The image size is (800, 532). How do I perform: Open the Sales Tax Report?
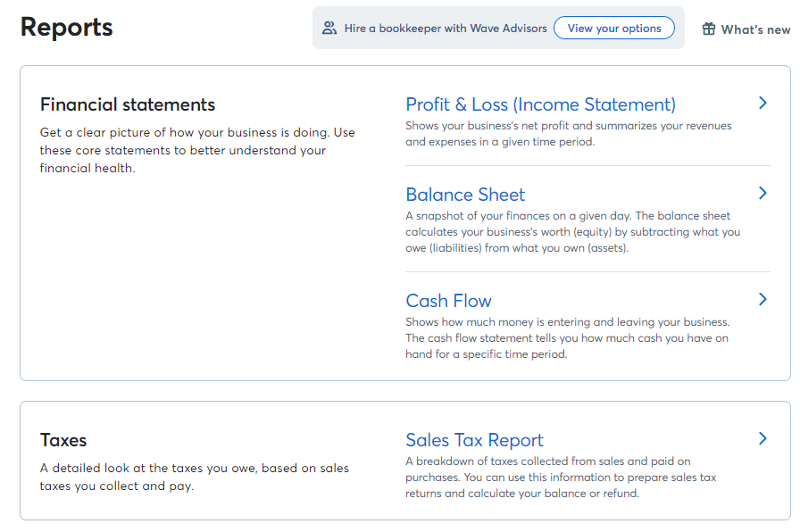[x=474, y=440]
